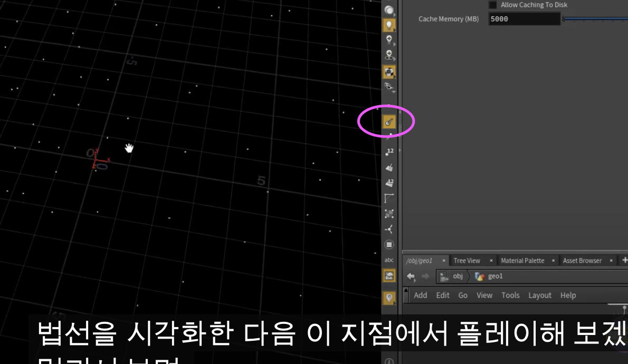Click the highlighted map pin icon
Image resolution: width=628 pixels, height=364 pixels.
(x=389, y=298)
